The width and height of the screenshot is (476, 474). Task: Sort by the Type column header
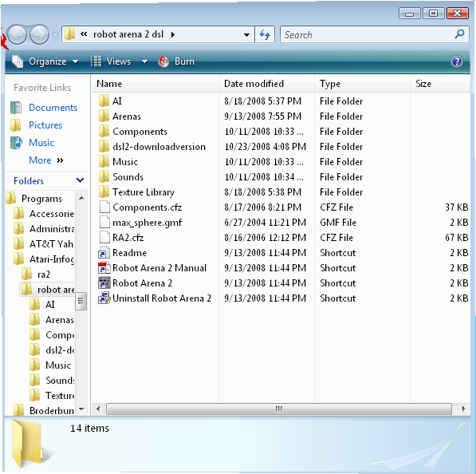[x=362, y=84]
